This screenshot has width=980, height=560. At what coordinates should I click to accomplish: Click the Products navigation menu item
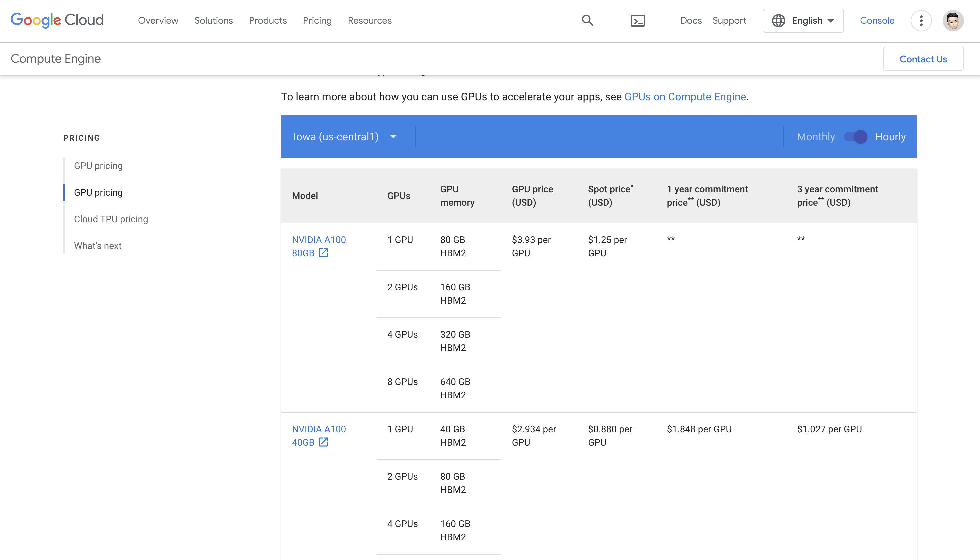pos(268,20)
